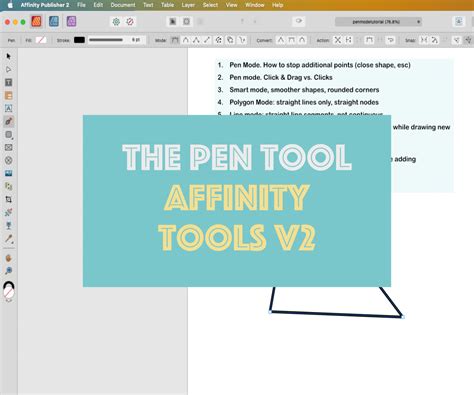Screen dimensions: 474x395
Task: Select the Picture Frame Rectangle tool
Action: (9, 147)
